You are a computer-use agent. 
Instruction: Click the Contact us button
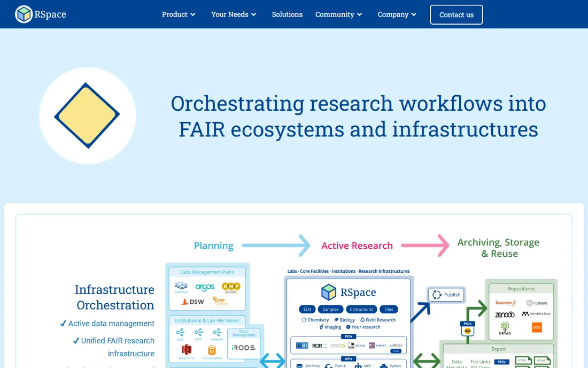point(456,14)
